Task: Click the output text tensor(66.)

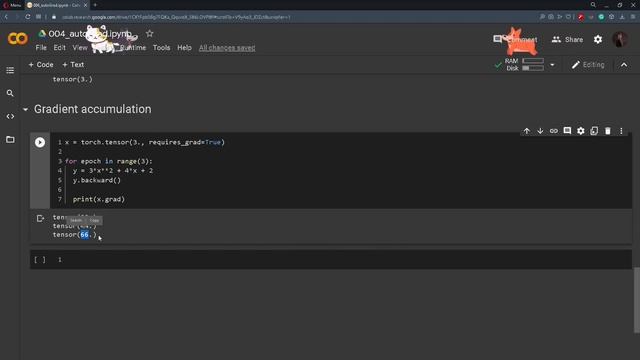Action: pos(75,235)
